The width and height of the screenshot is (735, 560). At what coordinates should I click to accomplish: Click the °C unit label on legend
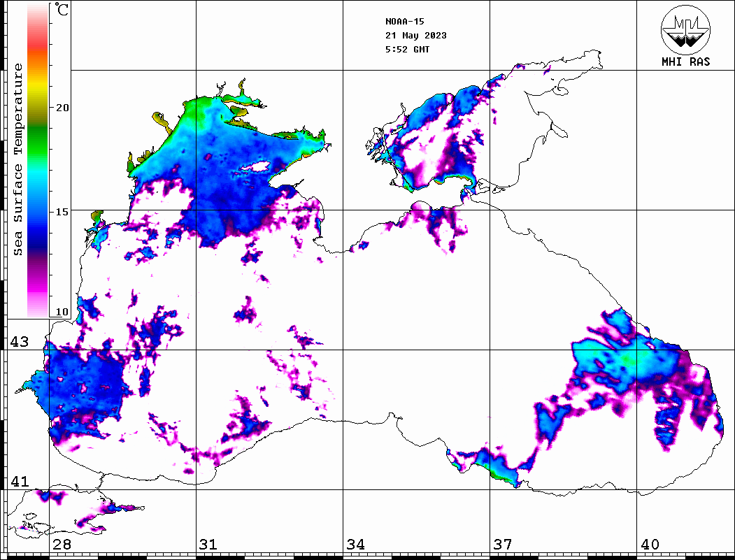coord(62,9)
